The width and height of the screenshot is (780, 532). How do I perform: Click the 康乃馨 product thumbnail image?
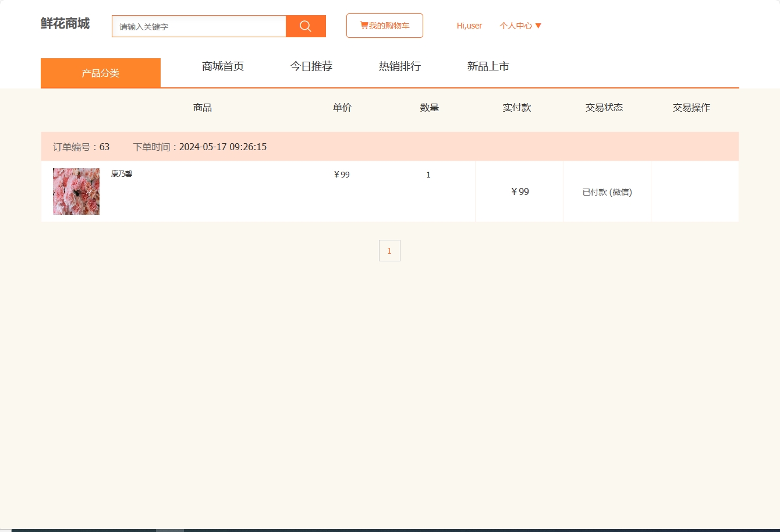[76, 191]
